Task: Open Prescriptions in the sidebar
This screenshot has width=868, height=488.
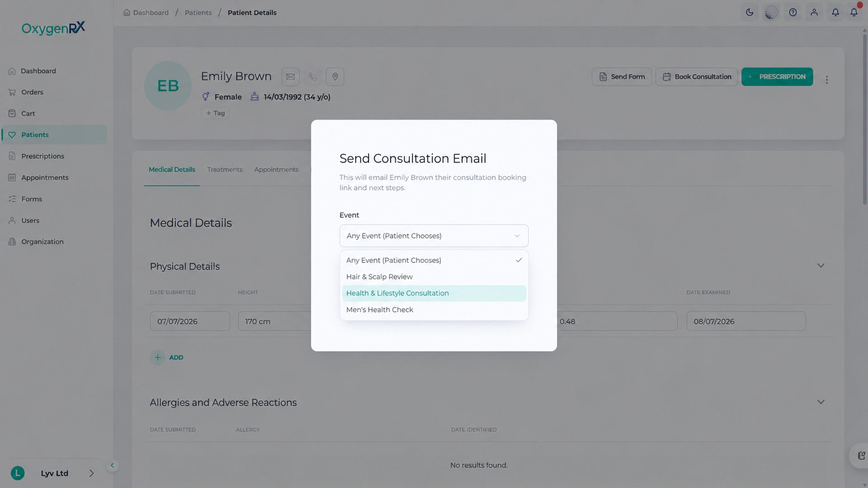Action: coord(54,156)
